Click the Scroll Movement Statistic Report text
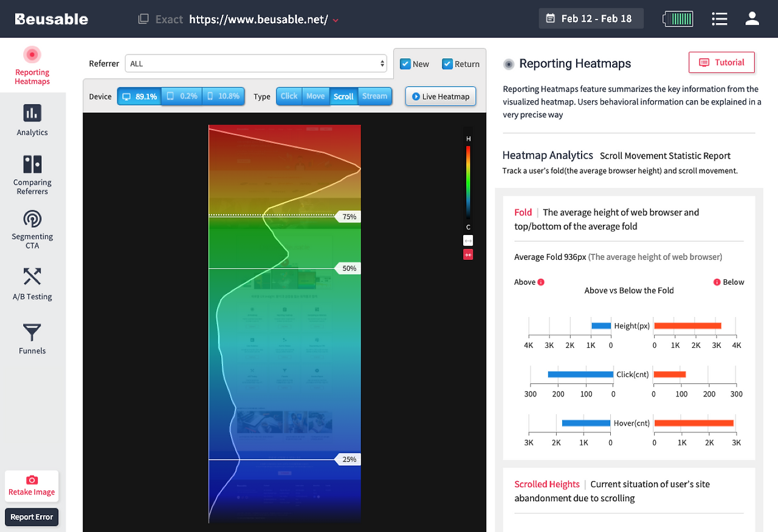Screen dimensions: 778x532 click(x=665, y=156)
